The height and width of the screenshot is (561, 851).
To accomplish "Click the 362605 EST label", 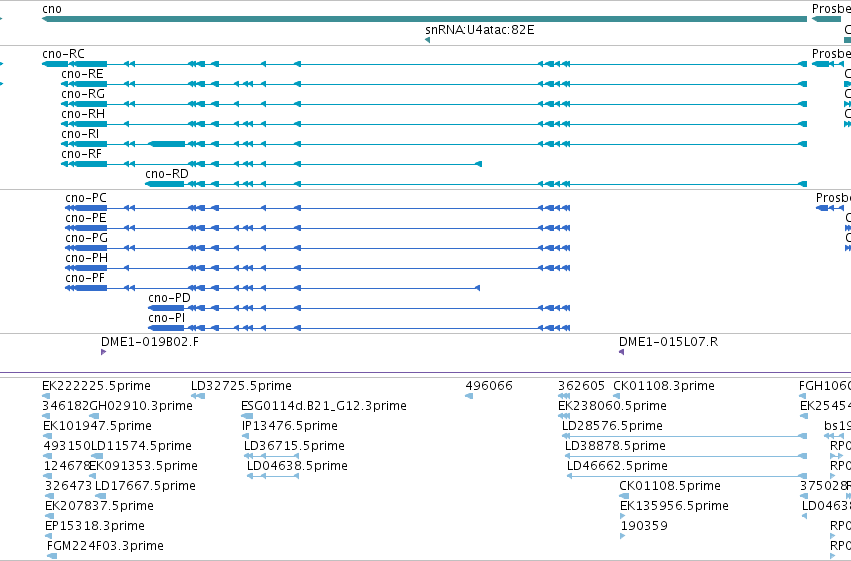I will click(581, 386).
